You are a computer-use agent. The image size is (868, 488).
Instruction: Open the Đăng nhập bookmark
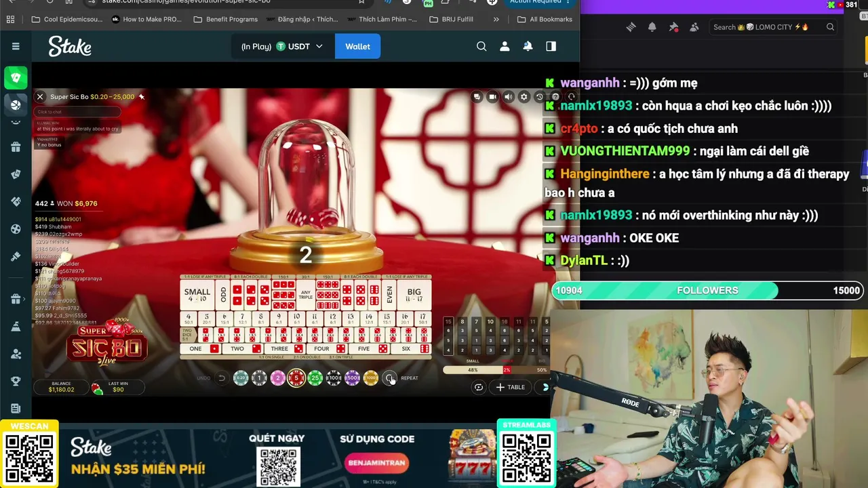tap(301, 19)
